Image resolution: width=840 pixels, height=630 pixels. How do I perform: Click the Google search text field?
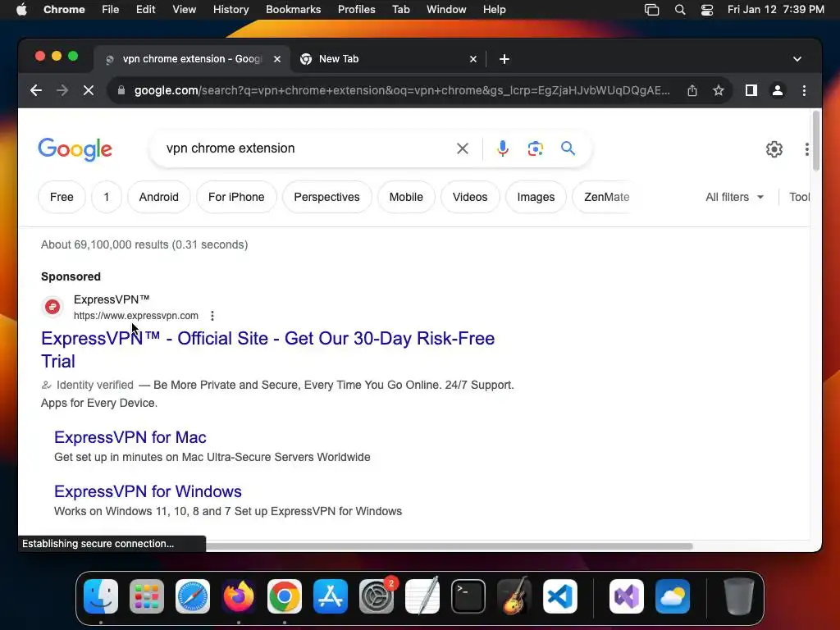[x=305, y=148]
